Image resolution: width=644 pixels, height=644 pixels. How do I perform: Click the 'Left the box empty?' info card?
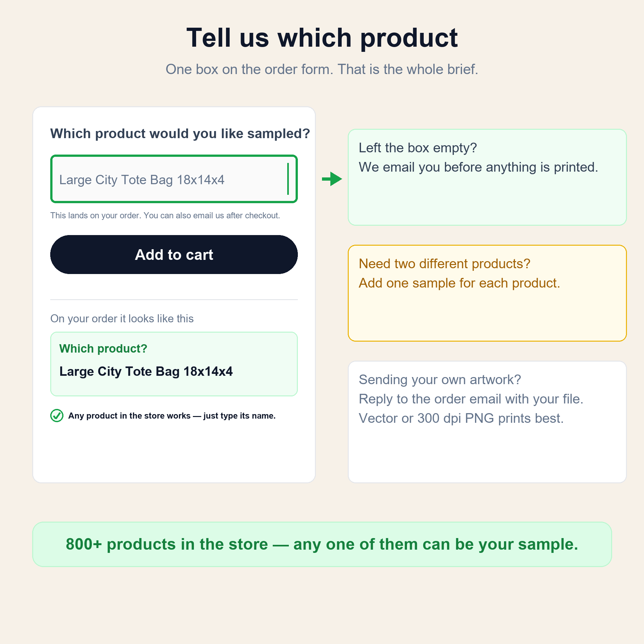pos(487,177)
